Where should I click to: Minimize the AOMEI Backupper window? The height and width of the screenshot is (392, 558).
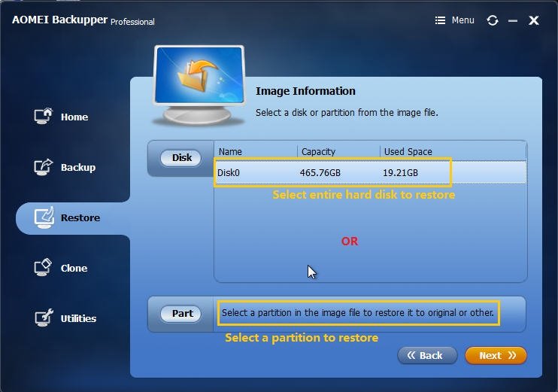pos(513,20)
